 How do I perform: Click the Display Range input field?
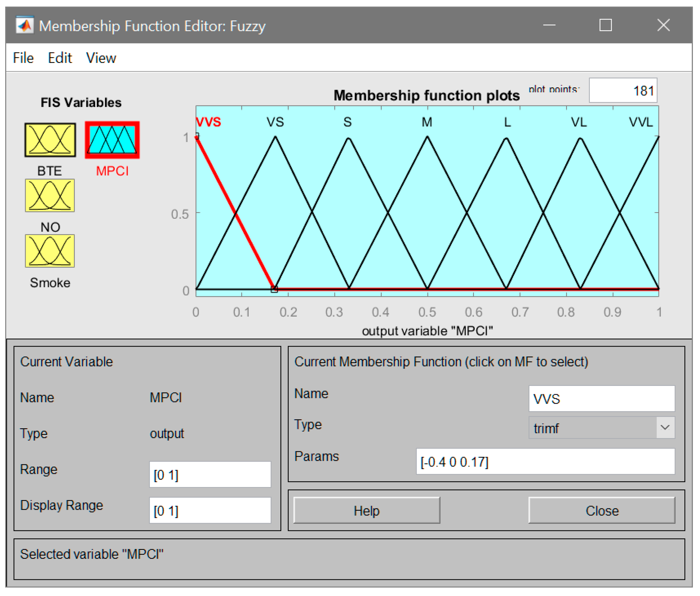210,511
